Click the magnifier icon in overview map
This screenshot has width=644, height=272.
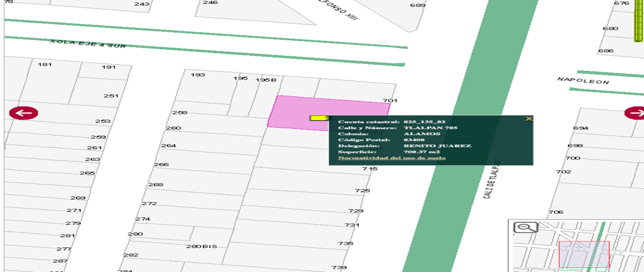click(525, 227)
